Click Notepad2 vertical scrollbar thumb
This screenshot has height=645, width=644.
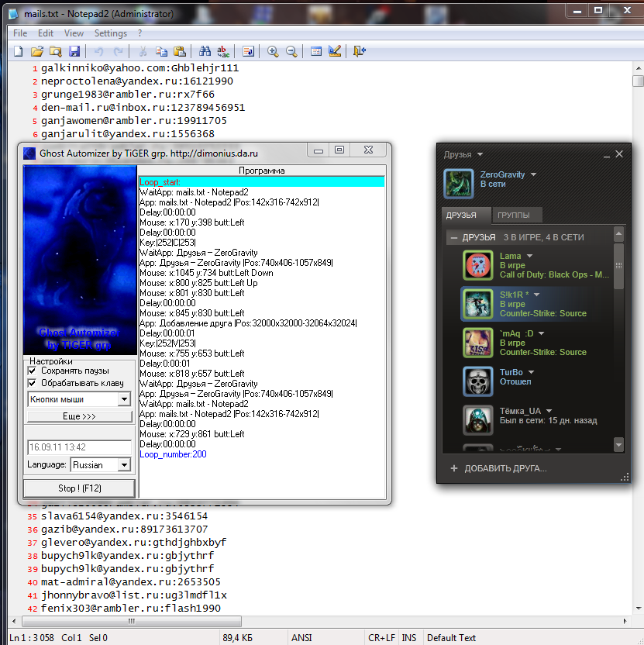639,81
